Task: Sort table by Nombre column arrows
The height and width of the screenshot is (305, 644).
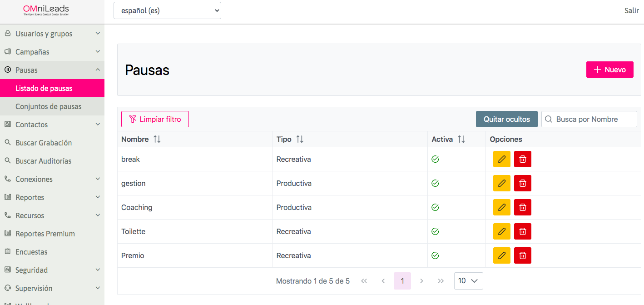Action: point(157,140)
